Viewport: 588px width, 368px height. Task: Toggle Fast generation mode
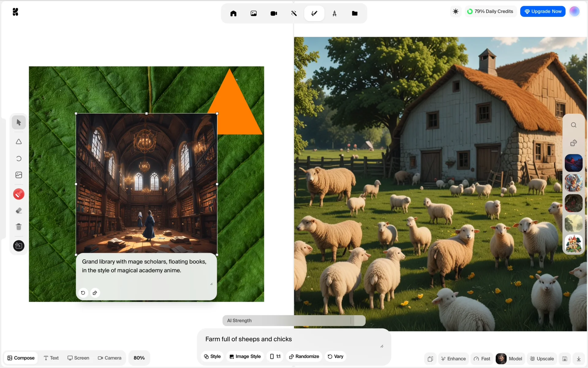[x=482, y=358]
